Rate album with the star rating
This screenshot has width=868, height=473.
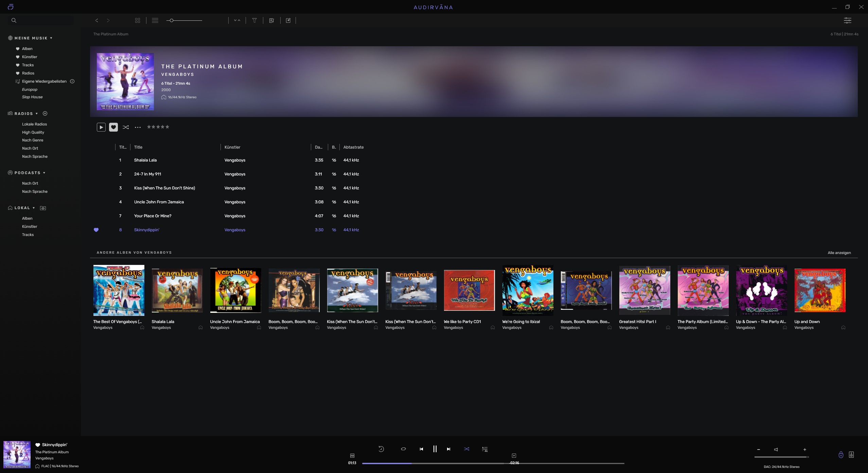158,127
